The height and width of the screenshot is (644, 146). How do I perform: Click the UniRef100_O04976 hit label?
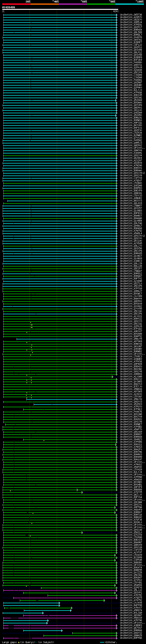131,37
